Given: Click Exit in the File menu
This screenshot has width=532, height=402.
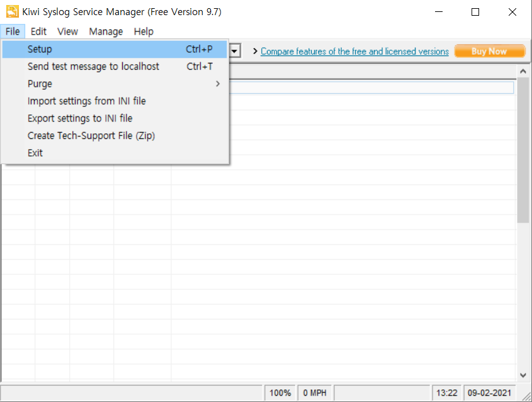Looking at the screenshot, I should click(115, 153).
